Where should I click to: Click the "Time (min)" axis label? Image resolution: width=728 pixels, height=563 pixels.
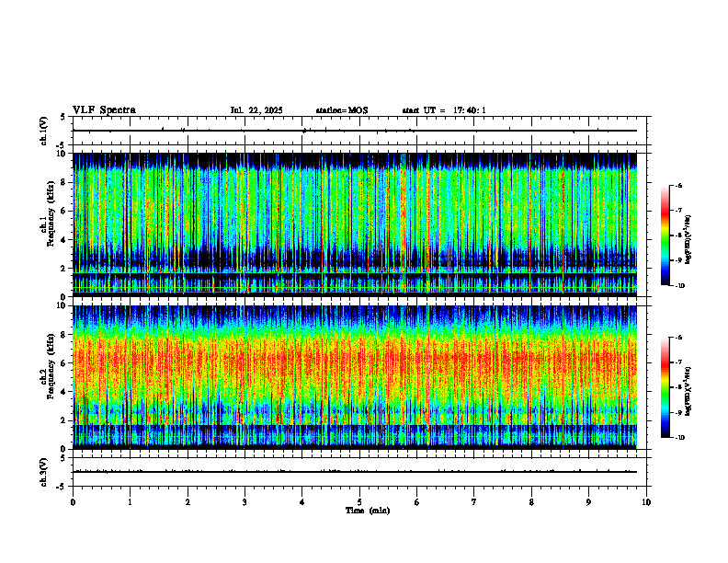[x=368, y=511]
